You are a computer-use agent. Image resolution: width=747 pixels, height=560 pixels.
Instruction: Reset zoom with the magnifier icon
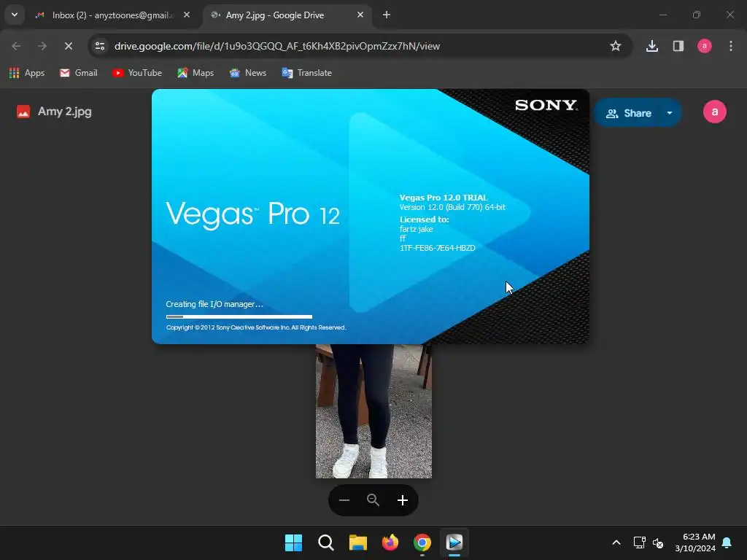click(x=373, y=500)
